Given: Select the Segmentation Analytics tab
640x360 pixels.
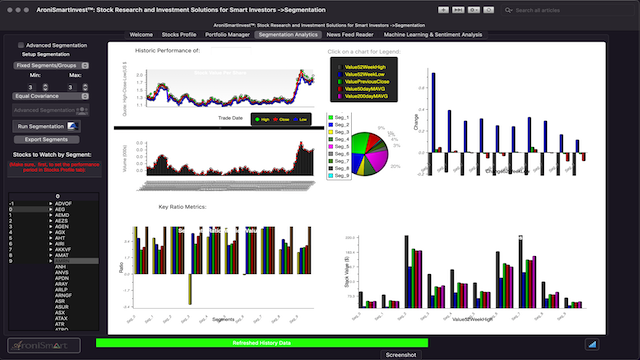Looking at the screenshot, I should point(288,35).
